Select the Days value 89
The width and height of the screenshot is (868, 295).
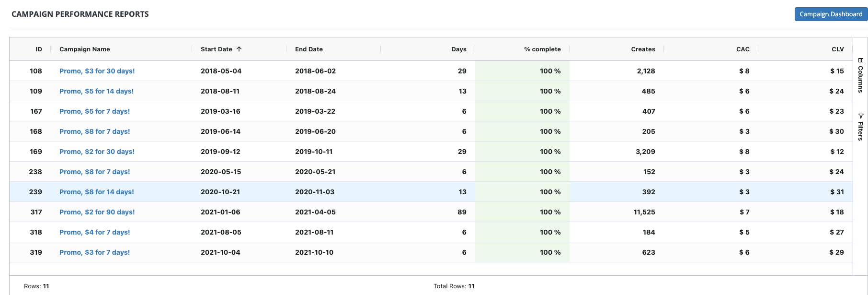coord(462,212)
